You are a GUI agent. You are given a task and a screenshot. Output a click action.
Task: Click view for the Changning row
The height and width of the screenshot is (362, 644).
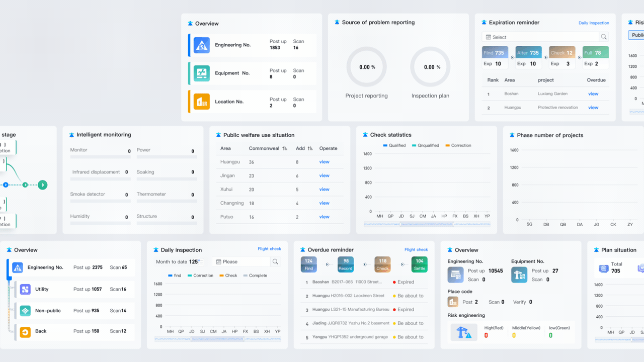325,203
